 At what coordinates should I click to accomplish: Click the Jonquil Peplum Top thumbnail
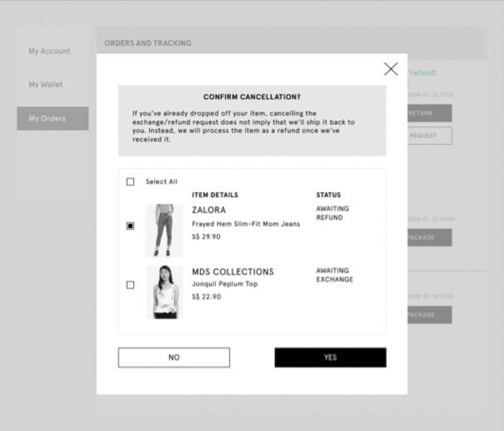pos(164,292)
